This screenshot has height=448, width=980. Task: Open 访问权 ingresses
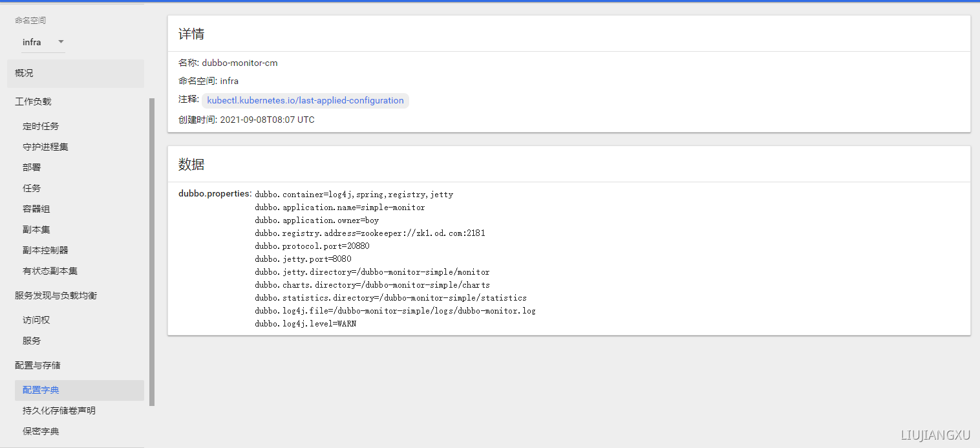36,320
